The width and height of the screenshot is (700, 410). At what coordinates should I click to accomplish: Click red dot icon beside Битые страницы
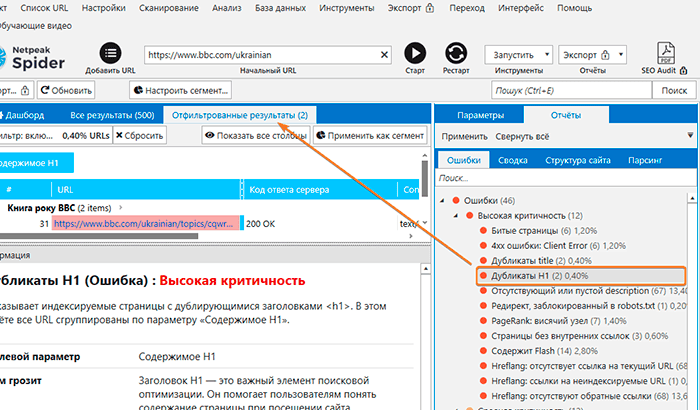483,230
